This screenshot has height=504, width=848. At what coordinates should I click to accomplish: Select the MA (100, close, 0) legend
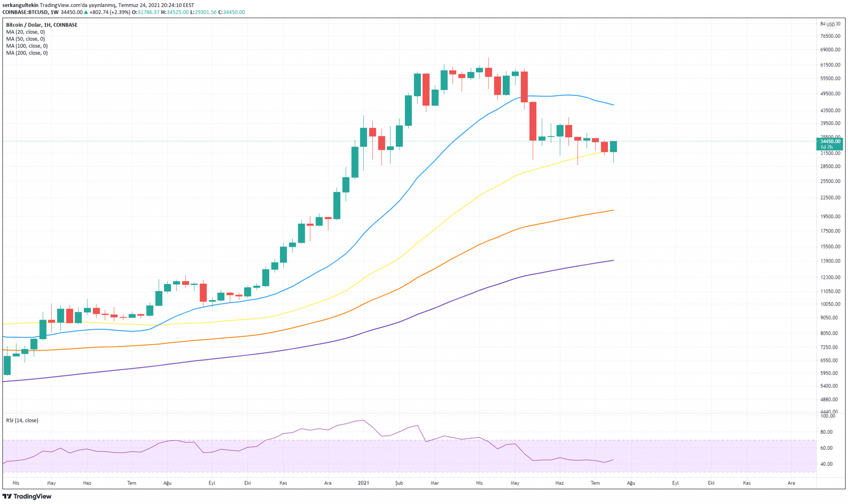(26, 46)
